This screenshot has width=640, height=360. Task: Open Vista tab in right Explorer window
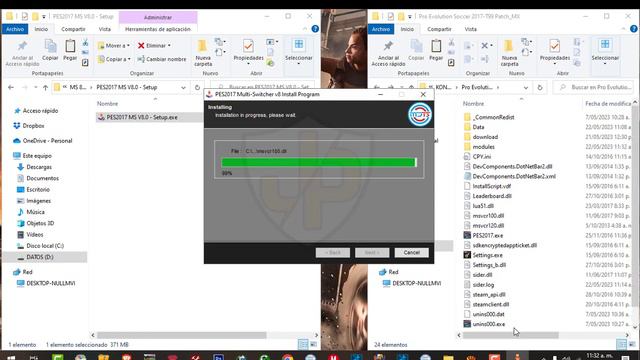[470, 29]
